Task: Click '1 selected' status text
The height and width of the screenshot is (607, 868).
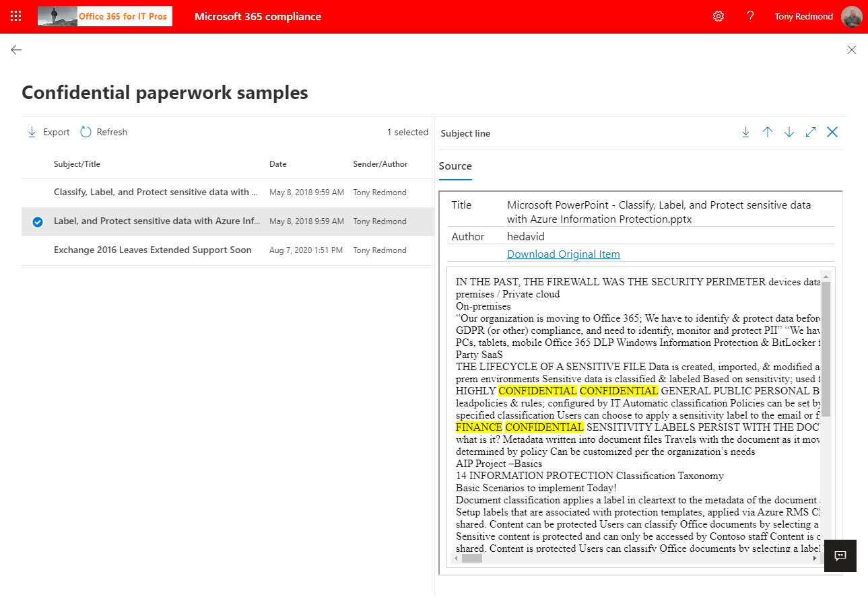Action: (407, 133)
